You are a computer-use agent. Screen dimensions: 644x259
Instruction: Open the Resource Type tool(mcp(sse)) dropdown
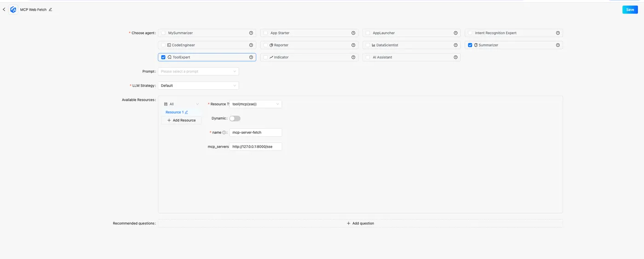pyautogui.click(x=256, y=104)
